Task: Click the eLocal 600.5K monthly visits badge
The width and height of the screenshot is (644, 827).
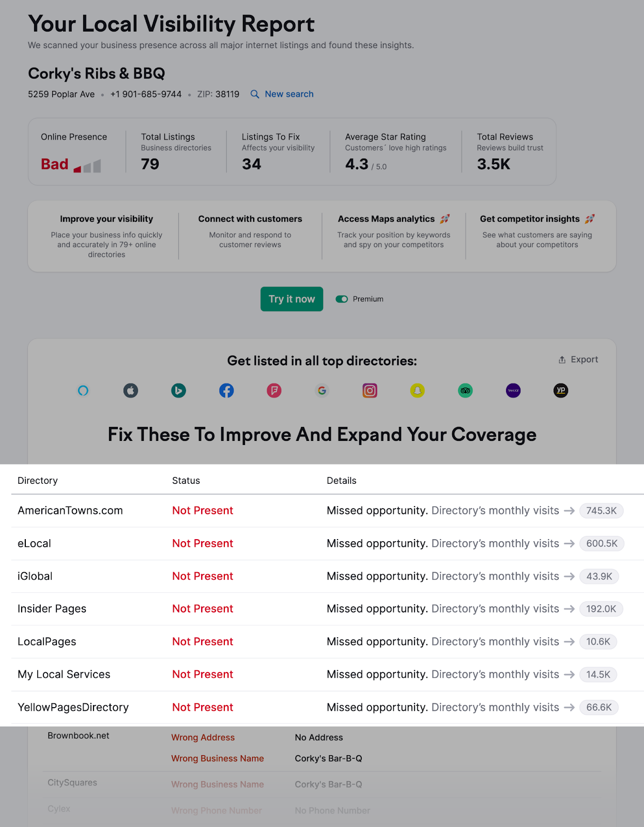Action: (602, 544)
